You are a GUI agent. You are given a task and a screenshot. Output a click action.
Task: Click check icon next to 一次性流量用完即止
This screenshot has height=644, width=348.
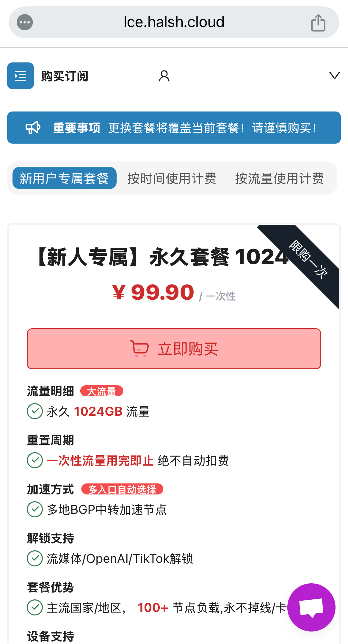pos(35,460)
